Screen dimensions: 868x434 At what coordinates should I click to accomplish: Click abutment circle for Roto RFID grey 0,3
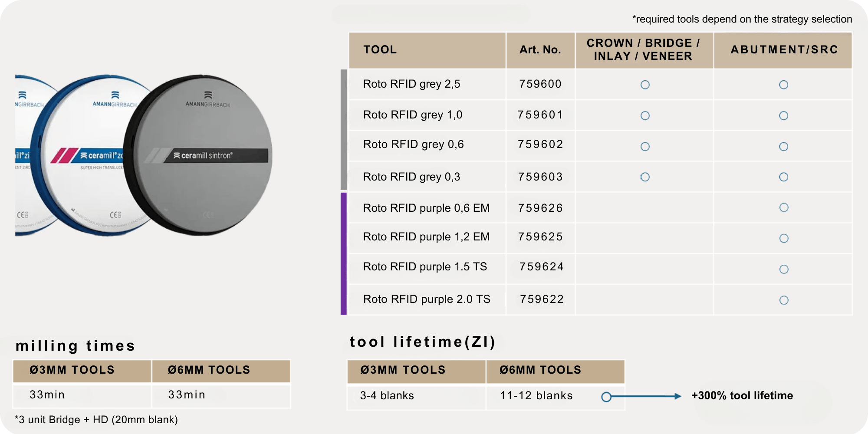click(783, 177)
